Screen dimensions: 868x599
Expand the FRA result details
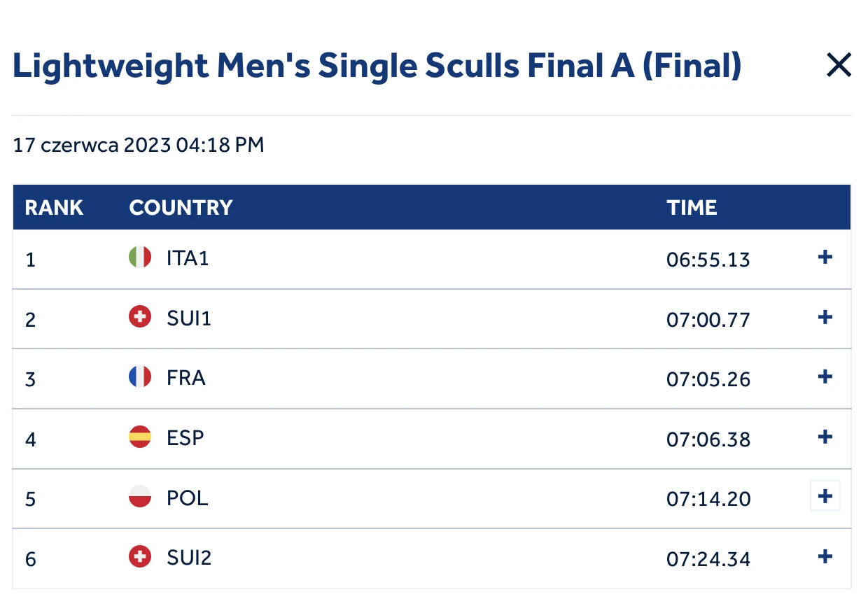click(825, 377)
